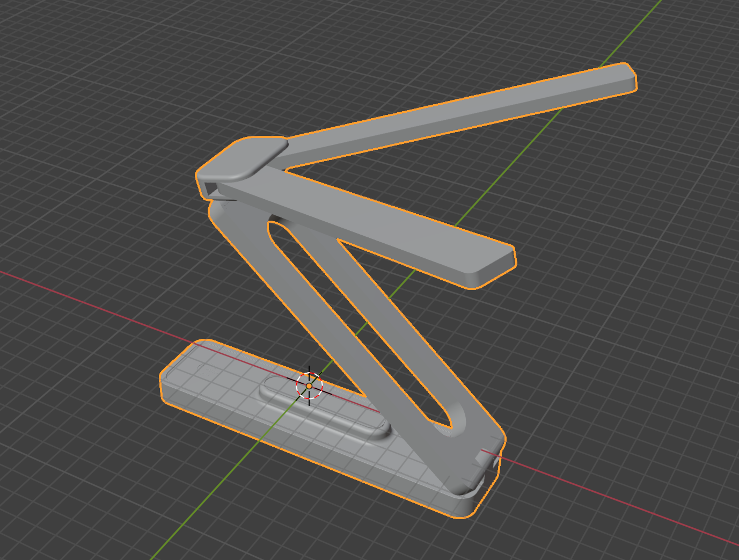
Task: Click the hinge cap at the top joint
Action: pos(243,158)
